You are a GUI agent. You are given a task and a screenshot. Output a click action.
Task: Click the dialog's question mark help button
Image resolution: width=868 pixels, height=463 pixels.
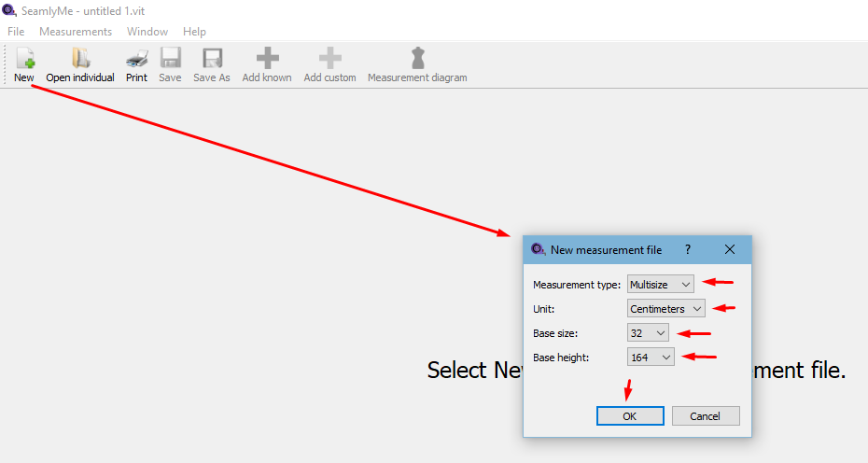(x=688, y=249)
